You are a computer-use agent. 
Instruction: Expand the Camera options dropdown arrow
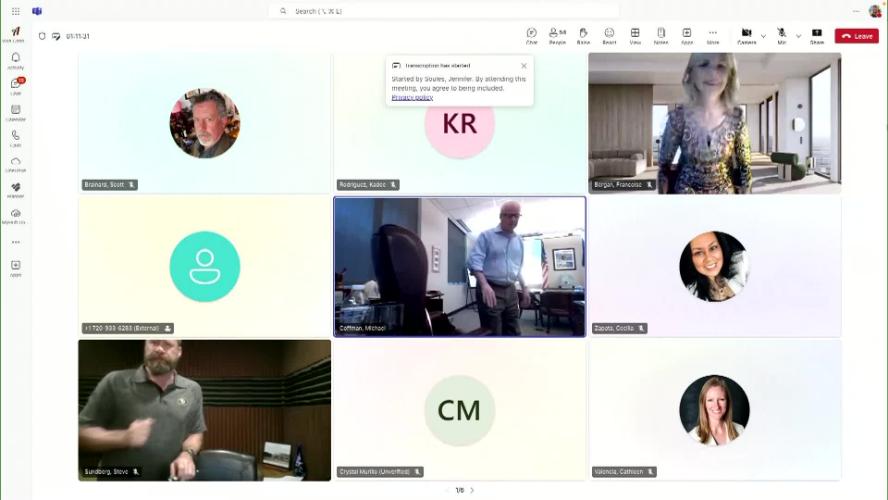coord(763,36)
